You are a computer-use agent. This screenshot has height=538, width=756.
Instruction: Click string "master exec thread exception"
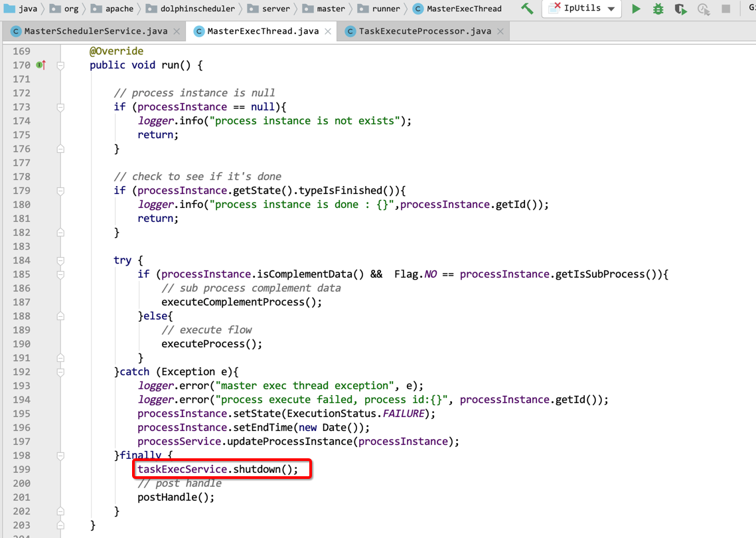click(x=305, y=385)
